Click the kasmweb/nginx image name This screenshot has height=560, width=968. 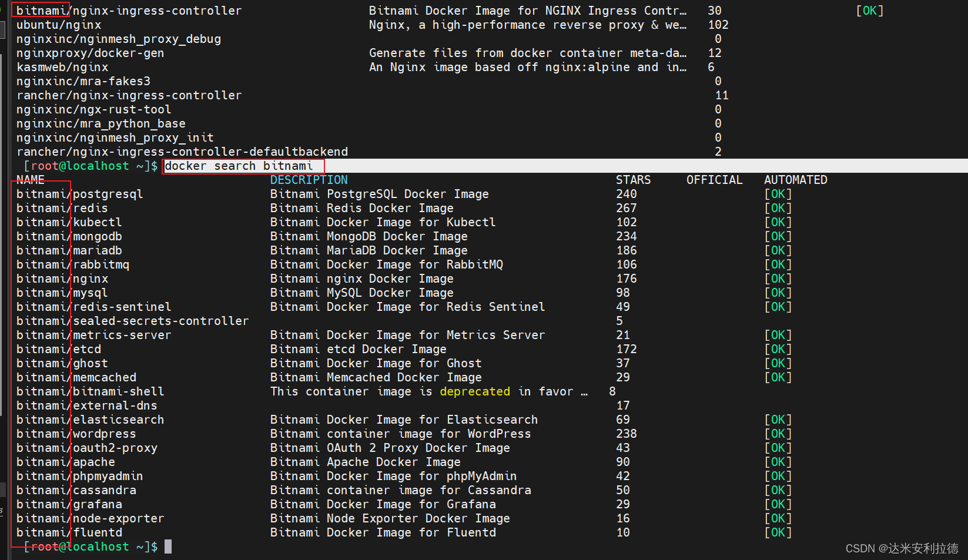point(62,67)
